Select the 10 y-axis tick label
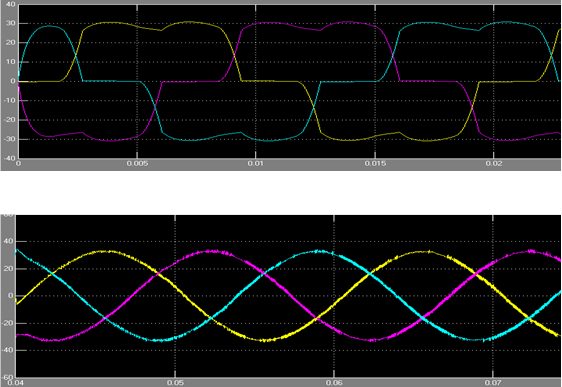Screen dimensions: 562x387 [10, 62]
